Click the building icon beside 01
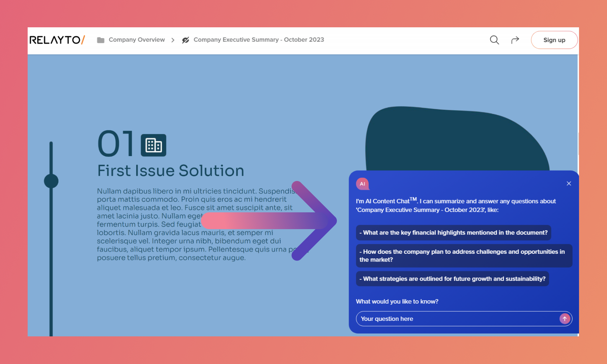 pos(153,145)
